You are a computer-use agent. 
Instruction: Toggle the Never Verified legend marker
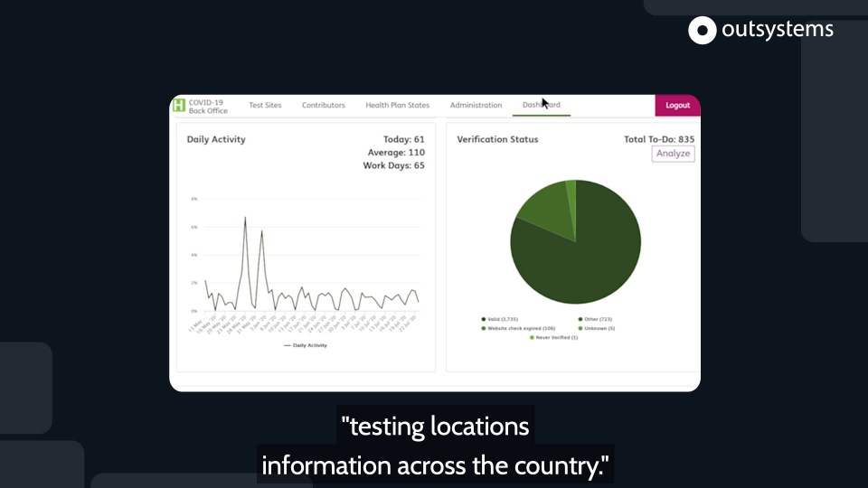click(x=532, y=337)
